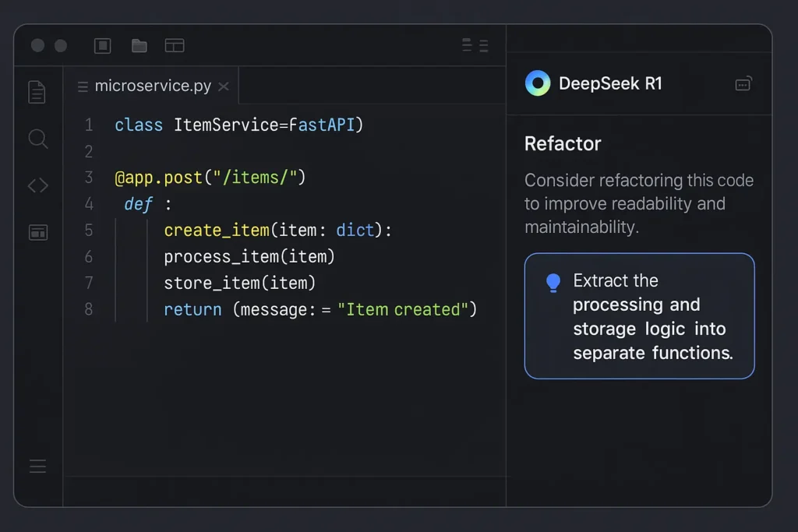
Task: Expand the hamburger menu at sidebar bottom
Action: click(x=37, y=467)
